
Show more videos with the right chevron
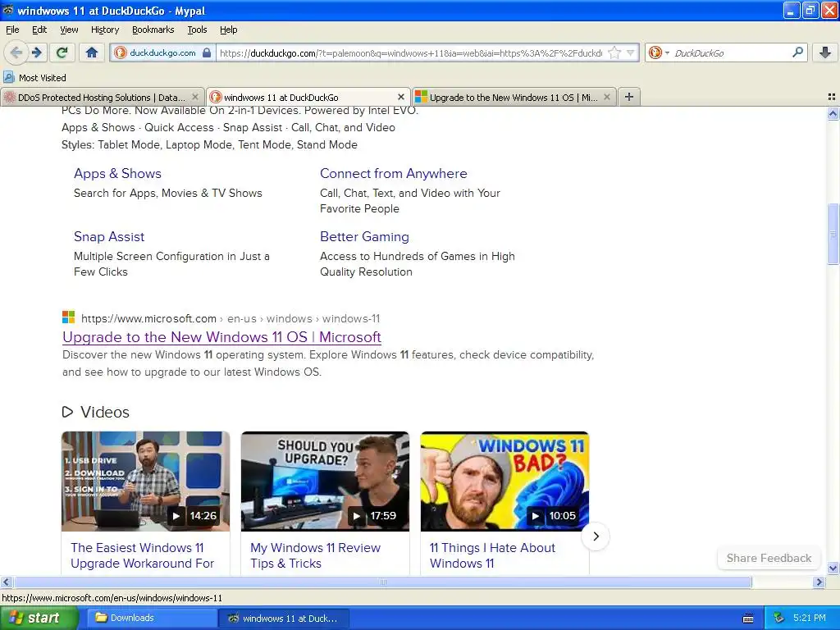596,536
